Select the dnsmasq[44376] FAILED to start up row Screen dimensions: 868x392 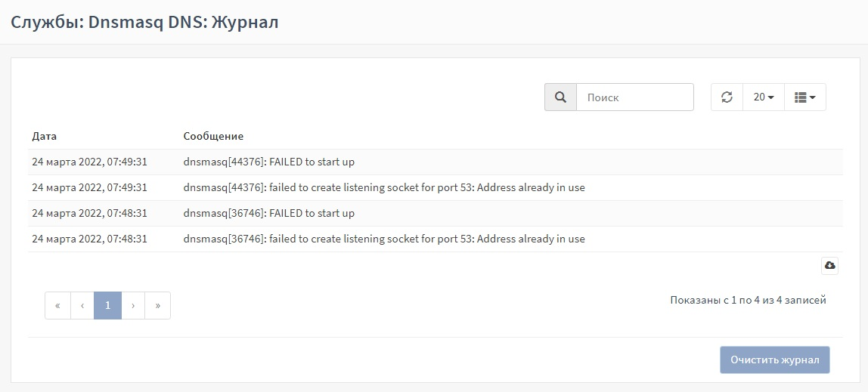point(268,162)
